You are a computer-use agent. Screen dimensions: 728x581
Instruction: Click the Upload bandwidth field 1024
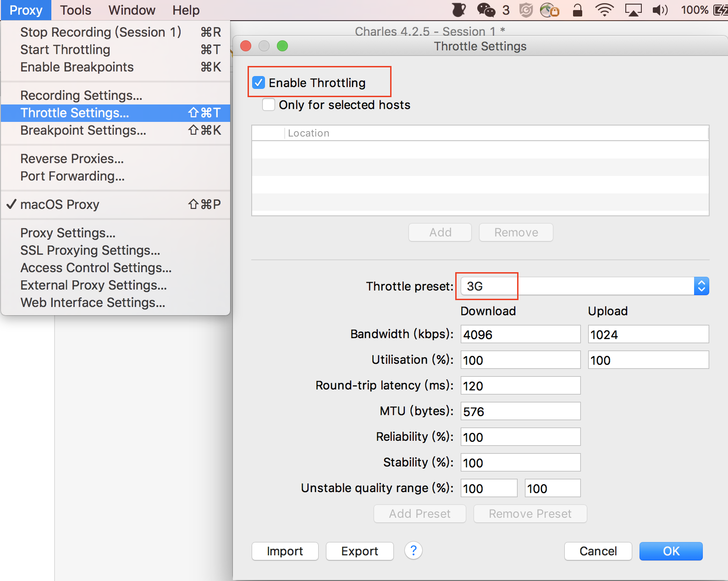[649, 334]
